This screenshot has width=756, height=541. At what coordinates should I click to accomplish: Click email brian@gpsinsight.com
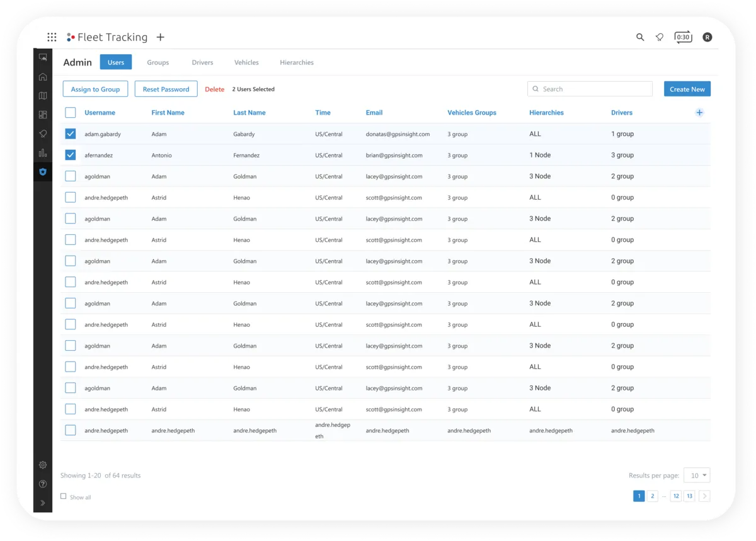[x=394, y=156]
